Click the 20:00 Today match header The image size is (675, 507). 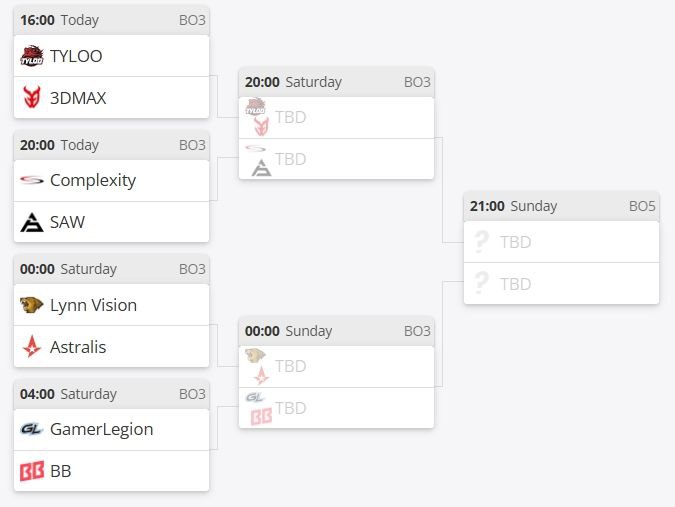pyautogui.click(x=111, y=145)
